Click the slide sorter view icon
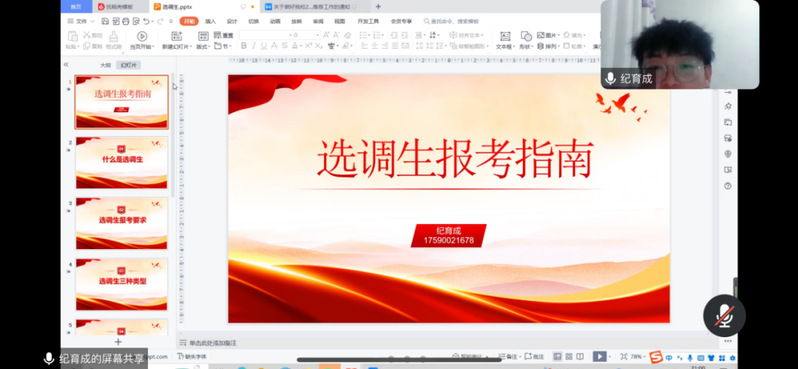Image resolution: width=798 pixels, height=369 pixels. (x=568, y=356)
